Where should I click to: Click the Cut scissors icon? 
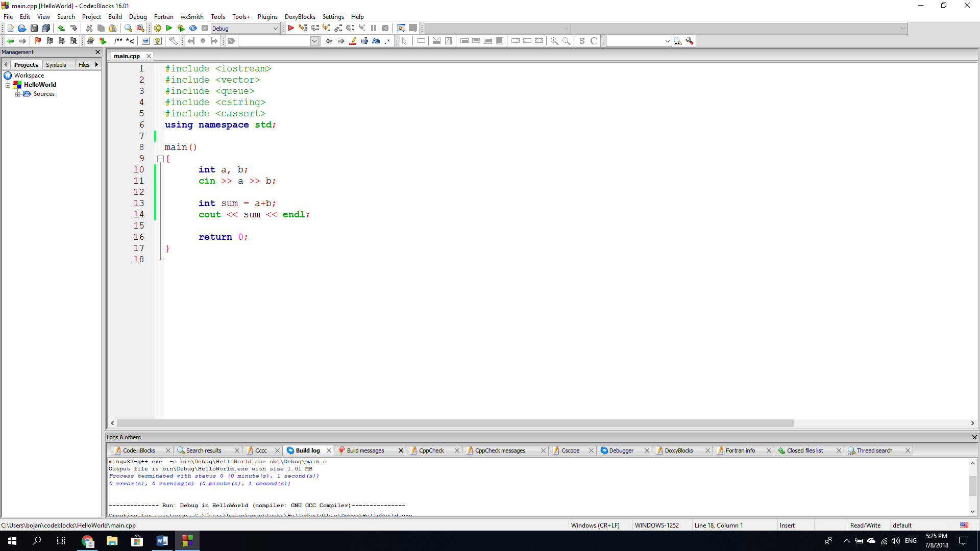(89, 29)
